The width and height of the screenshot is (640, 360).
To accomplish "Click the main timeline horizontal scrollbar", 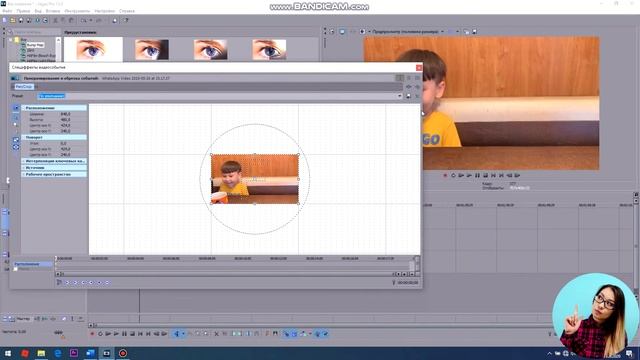I will click(x=318, y=325).
